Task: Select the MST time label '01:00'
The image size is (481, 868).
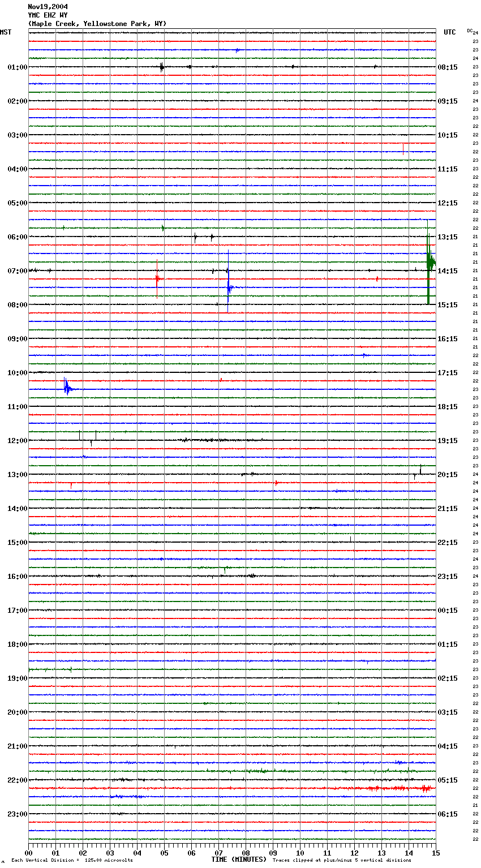Action: point(18,67)
